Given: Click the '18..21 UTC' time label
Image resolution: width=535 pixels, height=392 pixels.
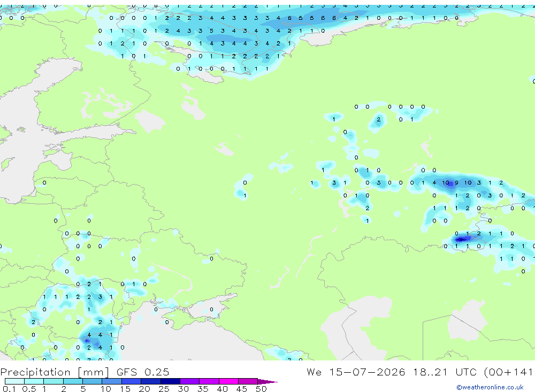Looking at the screenshot, I should pyautogui.click(x=446, y=372).
